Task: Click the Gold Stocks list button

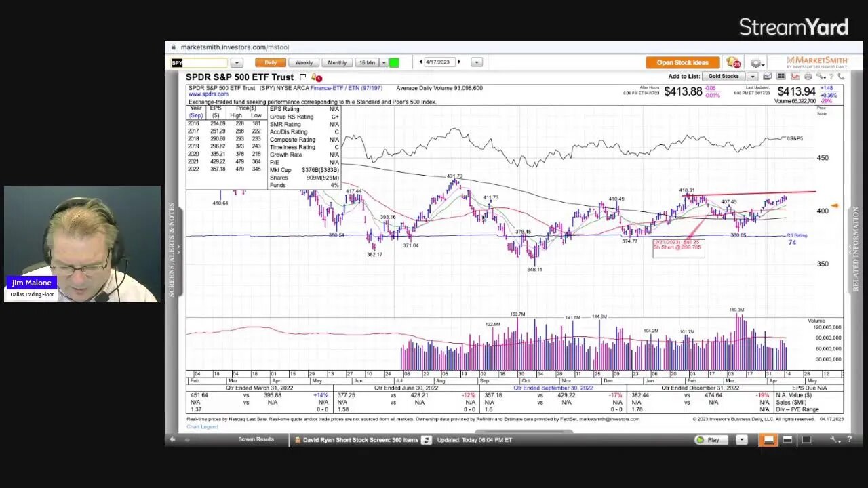Action: (724, 76)
